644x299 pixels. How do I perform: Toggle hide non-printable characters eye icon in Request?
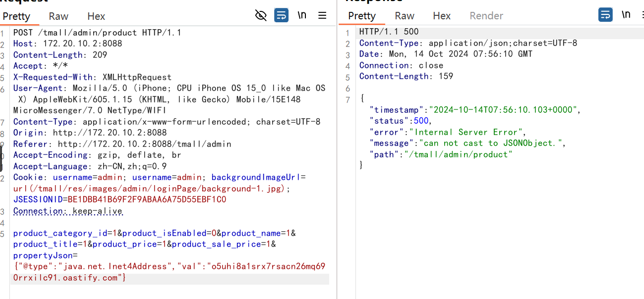tap(261, 16)
